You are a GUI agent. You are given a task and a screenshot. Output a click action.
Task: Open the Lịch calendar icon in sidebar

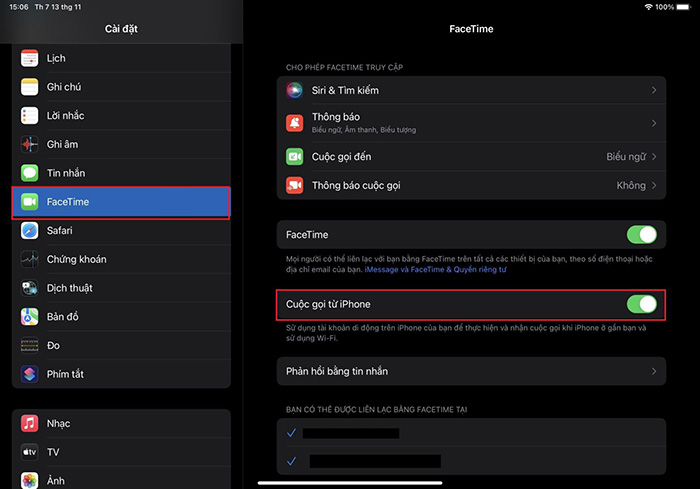[x=29, y=58]
